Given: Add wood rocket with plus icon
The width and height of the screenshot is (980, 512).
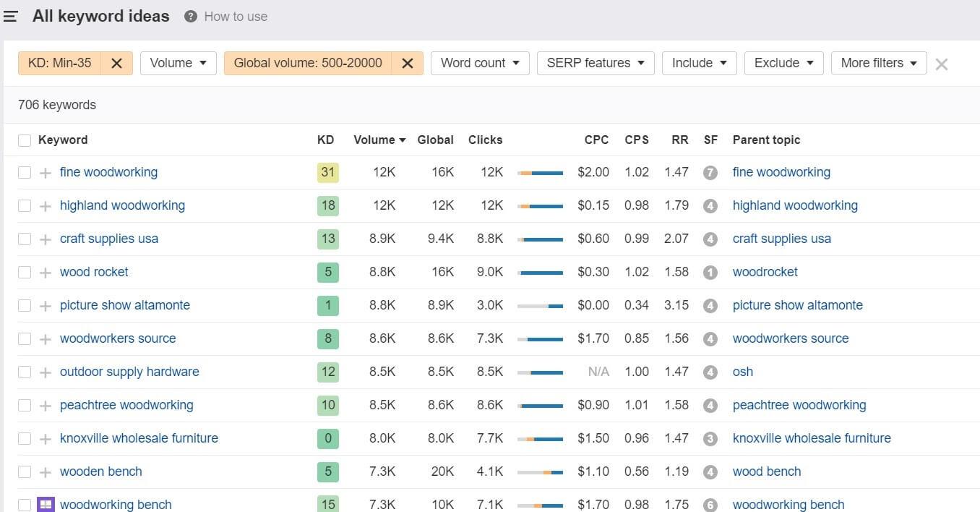Looking at the screenshot, I should tap(46, 273).
